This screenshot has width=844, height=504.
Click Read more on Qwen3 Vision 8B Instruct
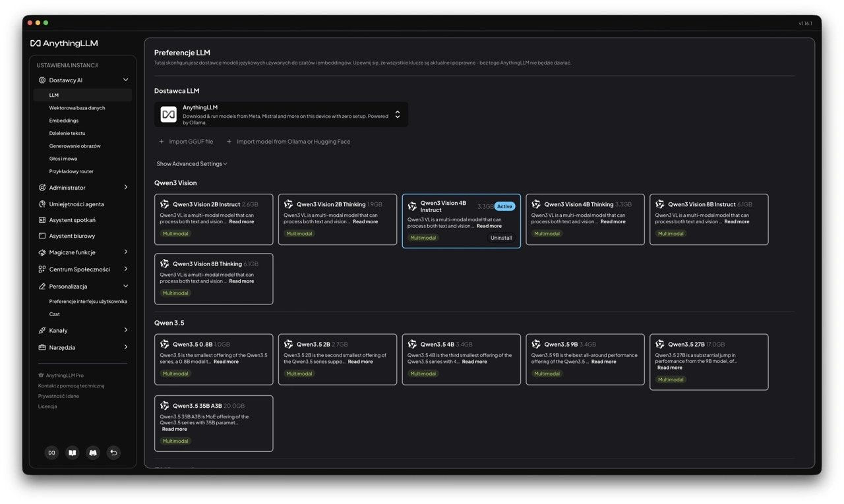coord(737,222)
